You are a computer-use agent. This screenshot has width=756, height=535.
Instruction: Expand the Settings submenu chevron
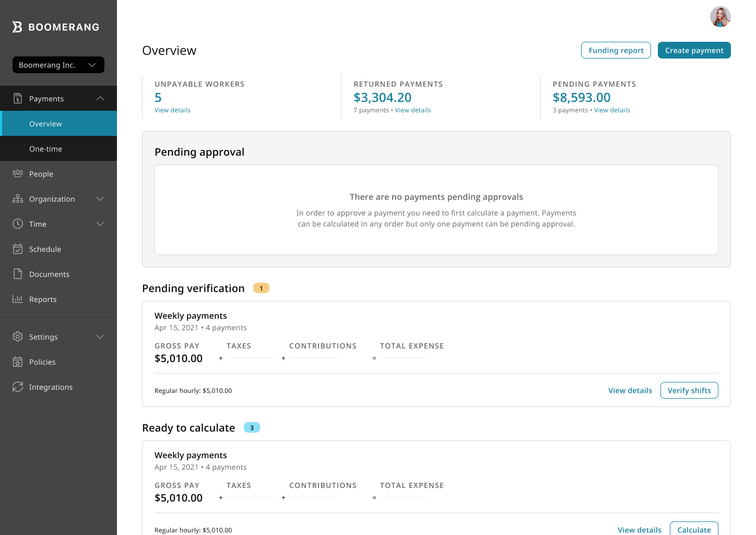tap(100, 336)
